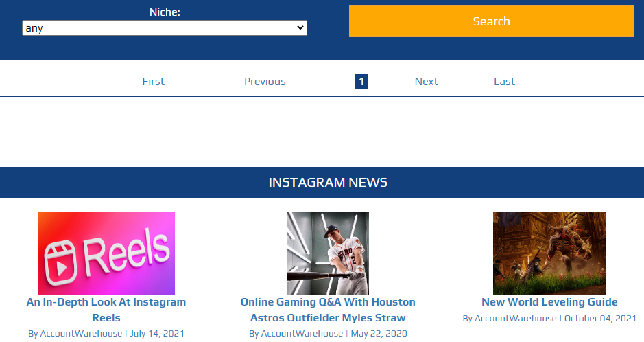The width and height of the screenshot is (644, 342).
Task: Click 'By AccountWarehouse | October 04, 2021' byline
Action: [549, 318]
